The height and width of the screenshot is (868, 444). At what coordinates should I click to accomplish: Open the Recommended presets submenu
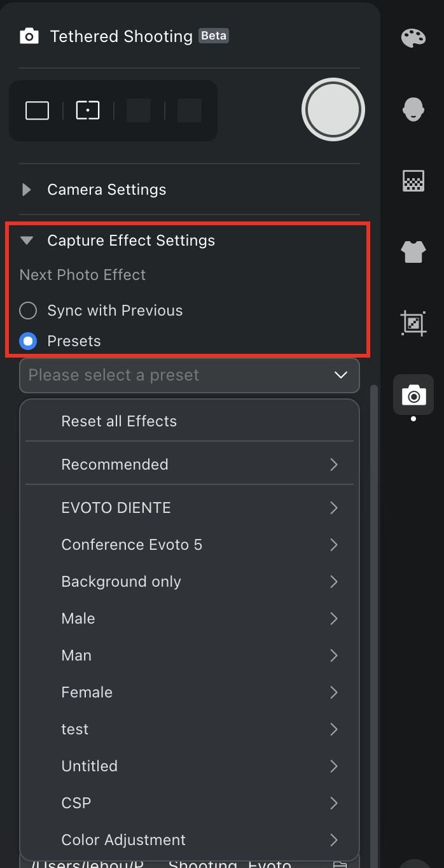(x=189, y=465)
